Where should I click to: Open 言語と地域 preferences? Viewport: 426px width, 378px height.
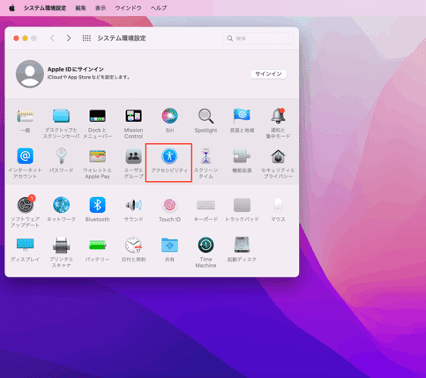point(242,121)
